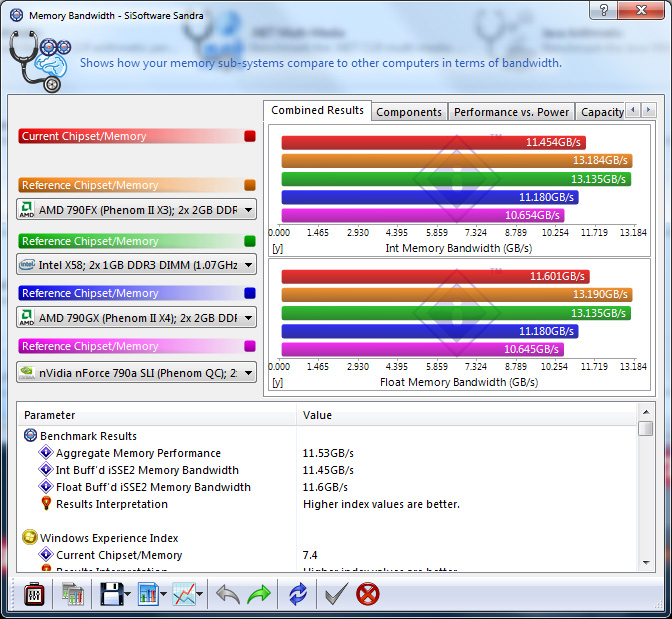Toggle the red Current Chipset/Memory color box
This screenshot has height=619, width=672.
tap(250, 136)
